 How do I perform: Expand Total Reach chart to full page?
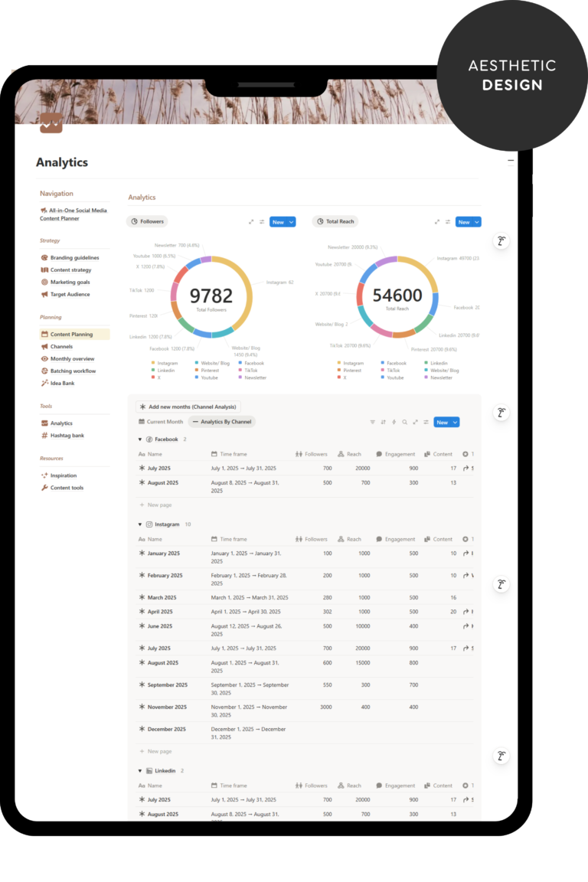(x=437, y=222)
